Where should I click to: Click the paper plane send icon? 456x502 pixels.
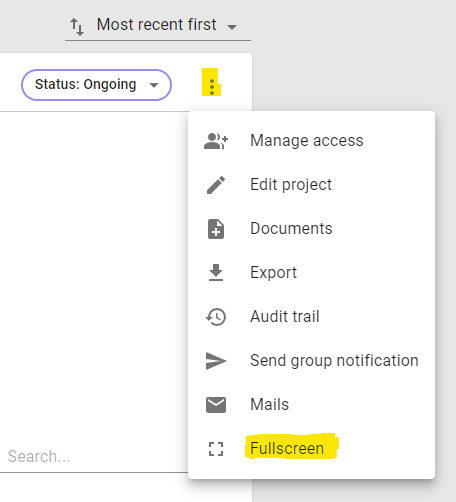[216, 361]
